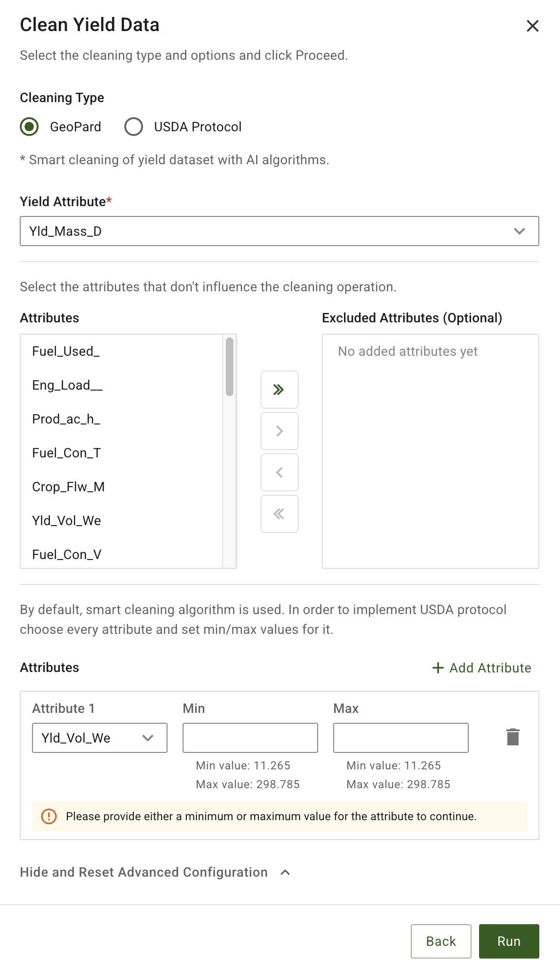Select Crop_Flw_M in the attributes list
The width and height of the screenshot is (560, 975).
68,487
